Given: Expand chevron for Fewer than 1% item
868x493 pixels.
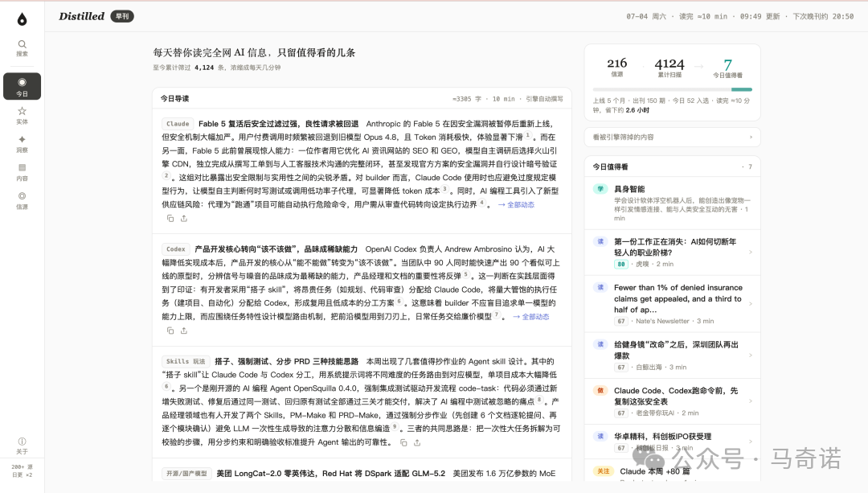Looking at the screenshot, I should coord(751,303).
